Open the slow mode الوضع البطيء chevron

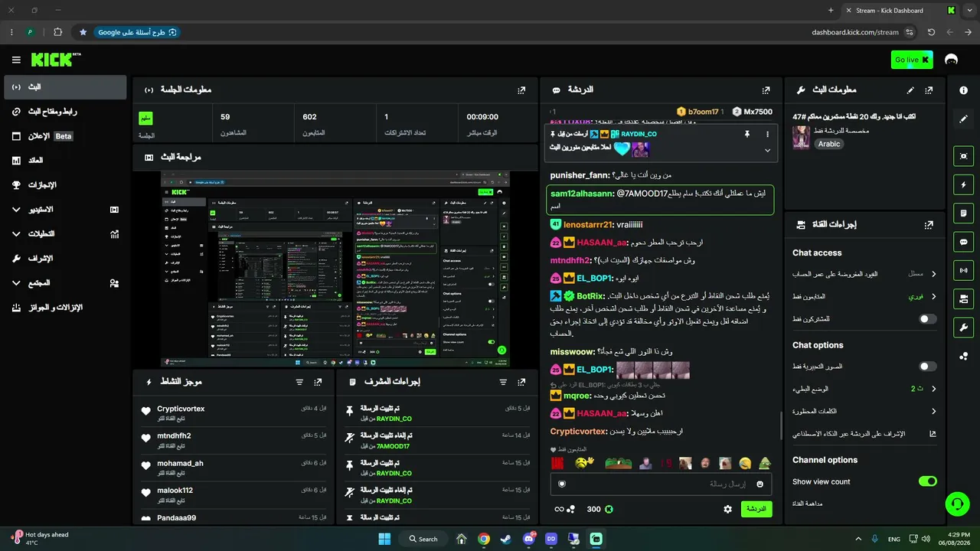pos(933,389)
